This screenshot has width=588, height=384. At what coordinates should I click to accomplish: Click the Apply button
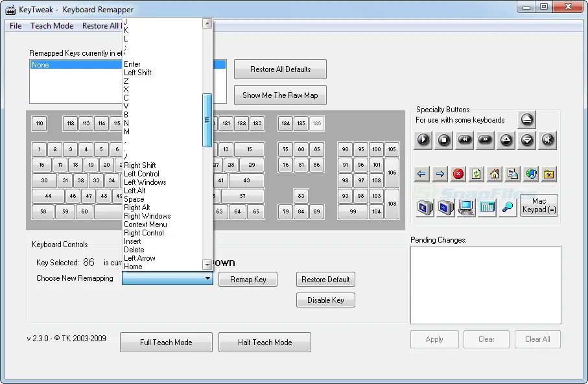pyautogui.click(x=434, y=339)
